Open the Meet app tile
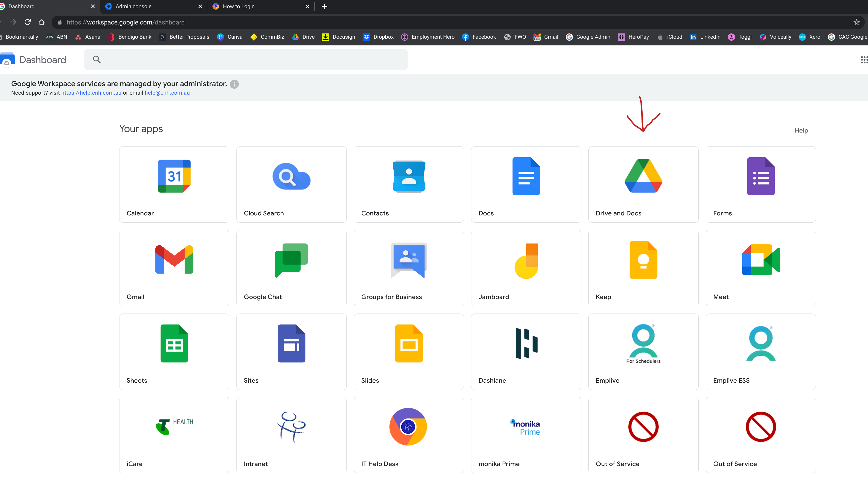Screen dimensions: 868x489 coord(760,268)
